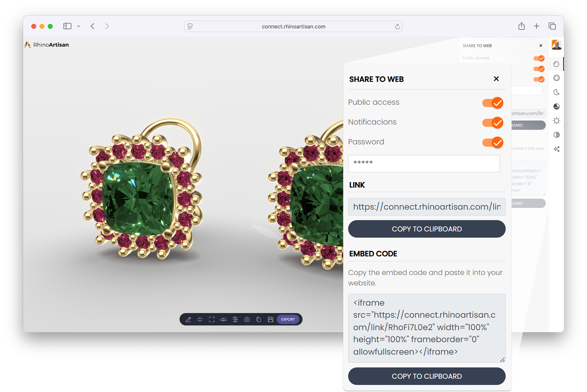Reload the page from the address bar
This screenshot has height=392, width=587.
(x=397, y=27)
